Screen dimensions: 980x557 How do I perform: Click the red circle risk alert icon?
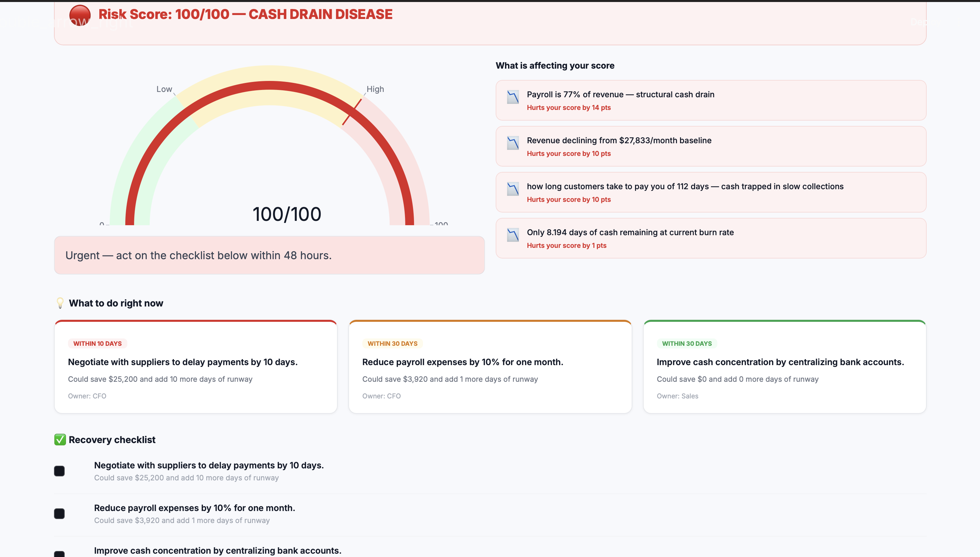[80, 15]
